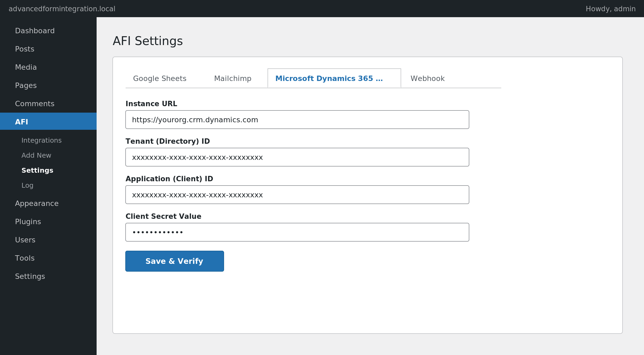644x355 pixels.
Task: Open Posts in the sidebar
Action: [x=48, y=49]
